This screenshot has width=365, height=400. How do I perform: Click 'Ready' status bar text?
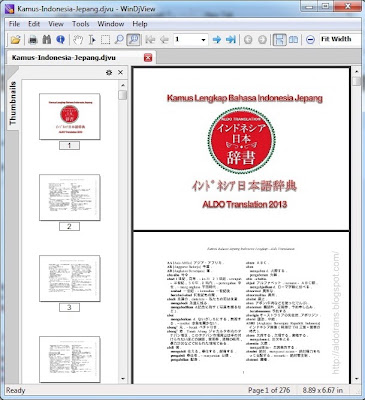[x=15, y=390]
